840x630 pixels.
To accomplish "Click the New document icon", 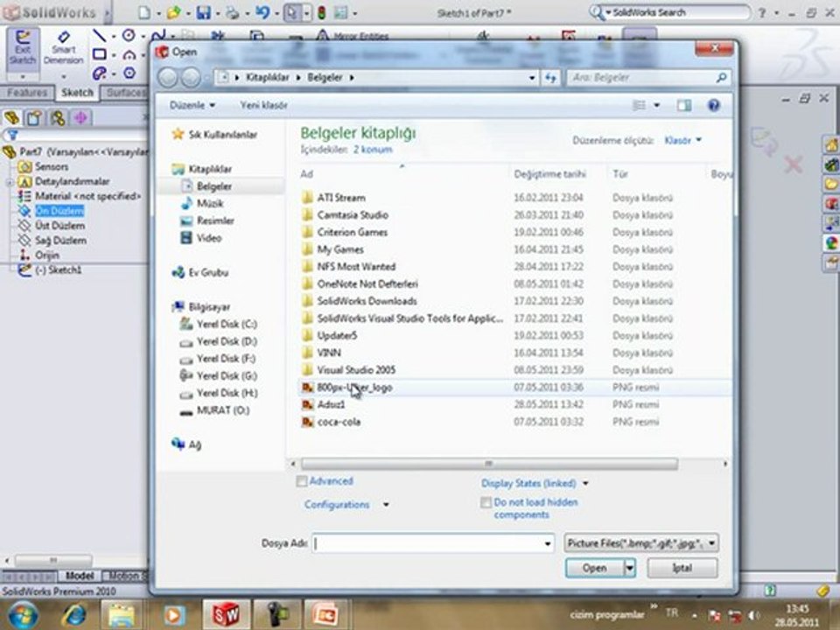I will 143,12.
